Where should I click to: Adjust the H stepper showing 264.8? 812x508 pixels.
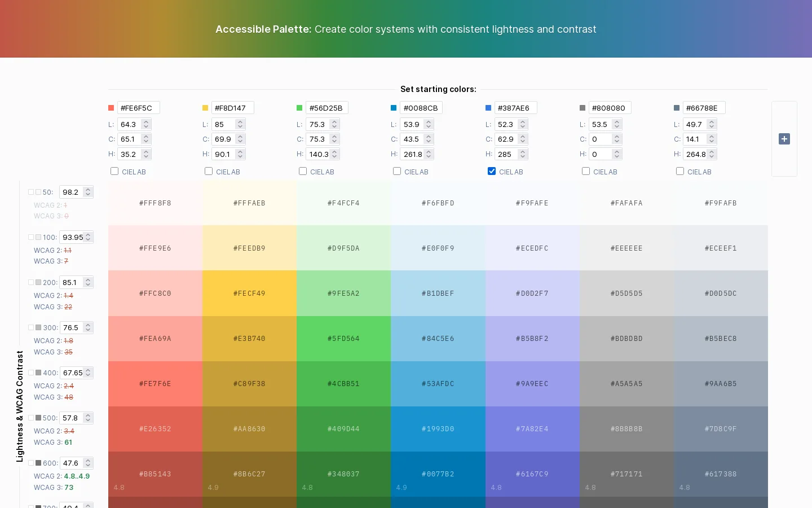pyautogui.click(x=712, y=154)
